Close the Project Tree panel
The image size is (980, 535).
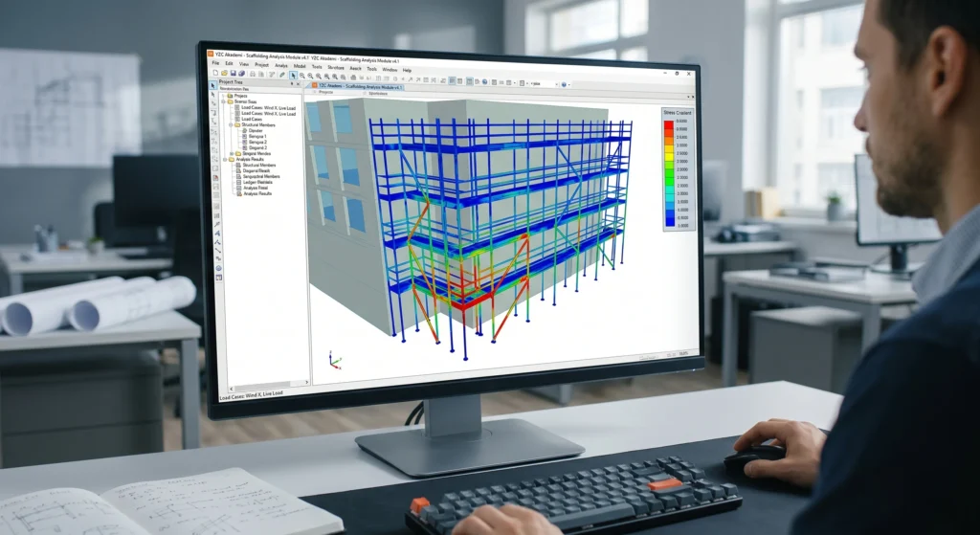coord(299,84)
